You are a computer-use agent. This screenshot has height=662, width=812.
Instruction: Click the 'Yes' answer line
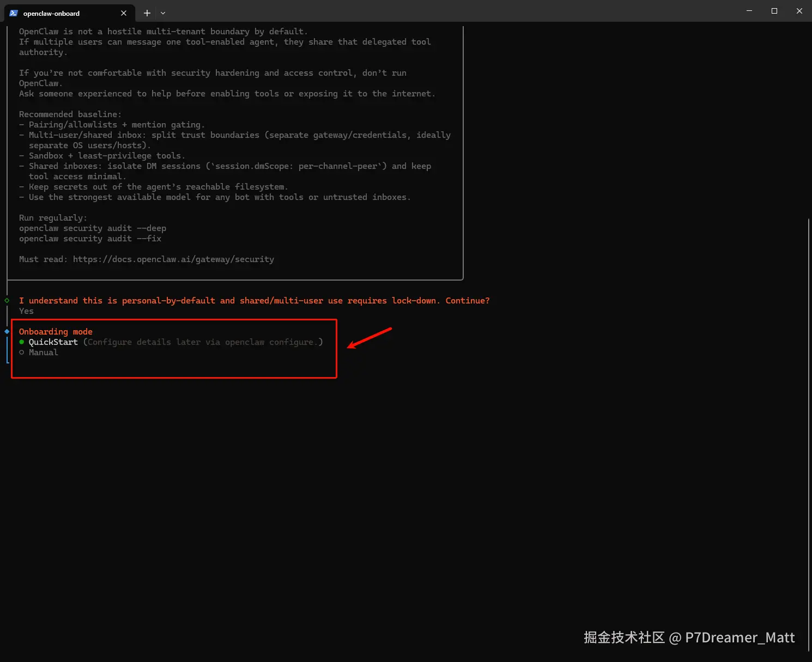coord(26,311)
